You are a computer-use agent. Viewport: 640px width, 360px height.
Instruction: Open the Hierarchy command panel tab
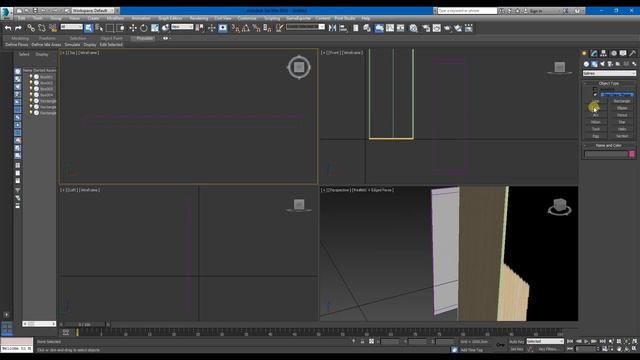tap(604, 53)
